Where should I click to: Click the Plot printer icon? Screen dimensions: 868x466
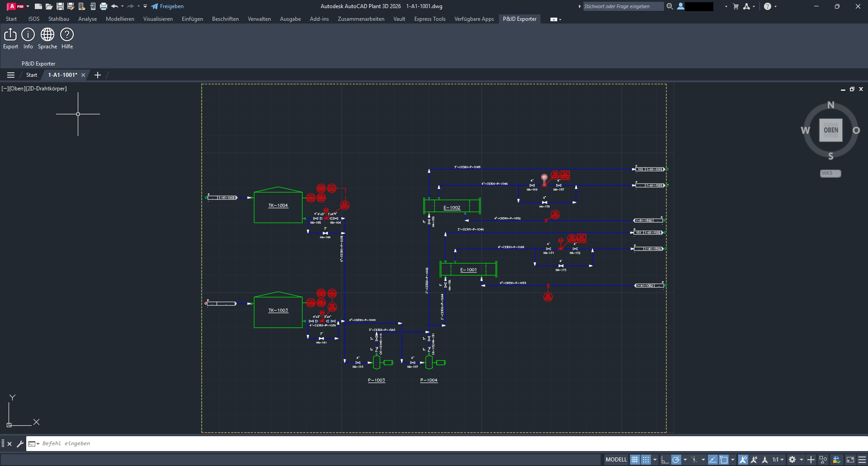coord(103,6)
